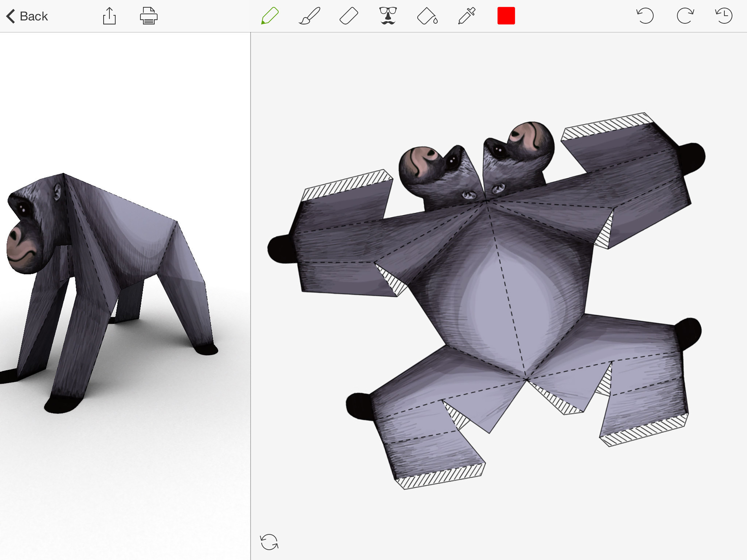747x560 pixels.
Task: Print the papercraft template
Action: coord(148,16)
